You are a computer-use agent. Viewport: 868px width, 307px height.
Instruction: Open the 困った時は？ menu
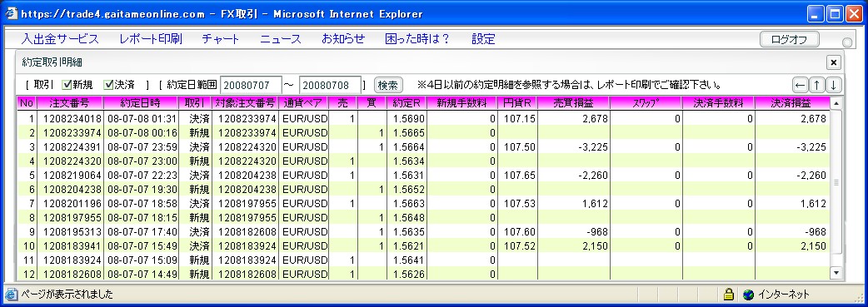click(417, 39)
